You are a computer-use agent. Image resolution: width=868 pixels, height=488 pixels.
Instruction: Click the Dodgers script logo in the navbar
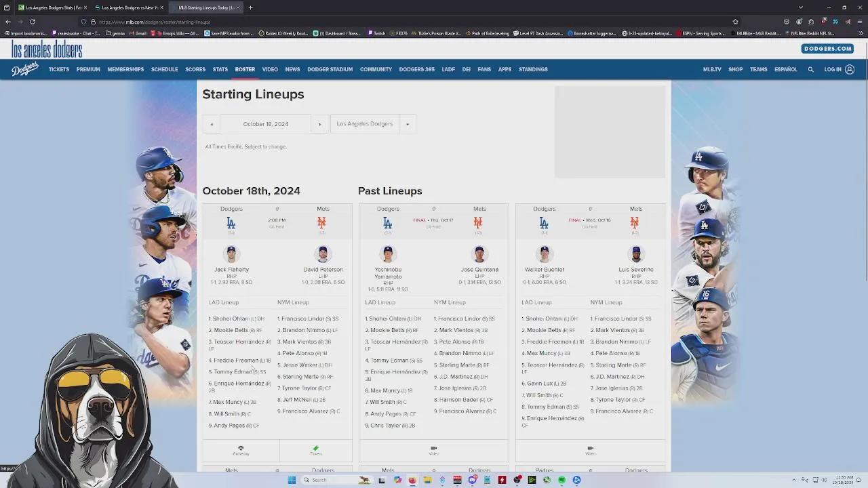(x=25, y=69)
